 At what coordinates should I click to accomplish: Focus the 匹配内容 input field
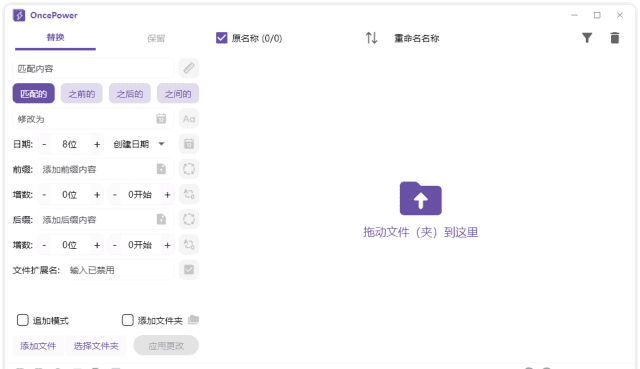pos(93,68)
